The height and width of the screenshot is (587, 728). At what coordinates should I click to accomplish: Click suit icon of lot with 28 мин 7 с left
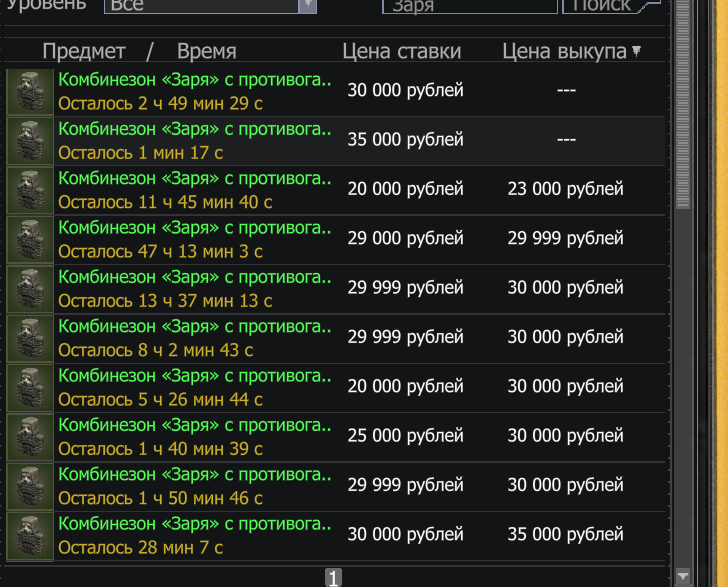[x=30, y=536]
